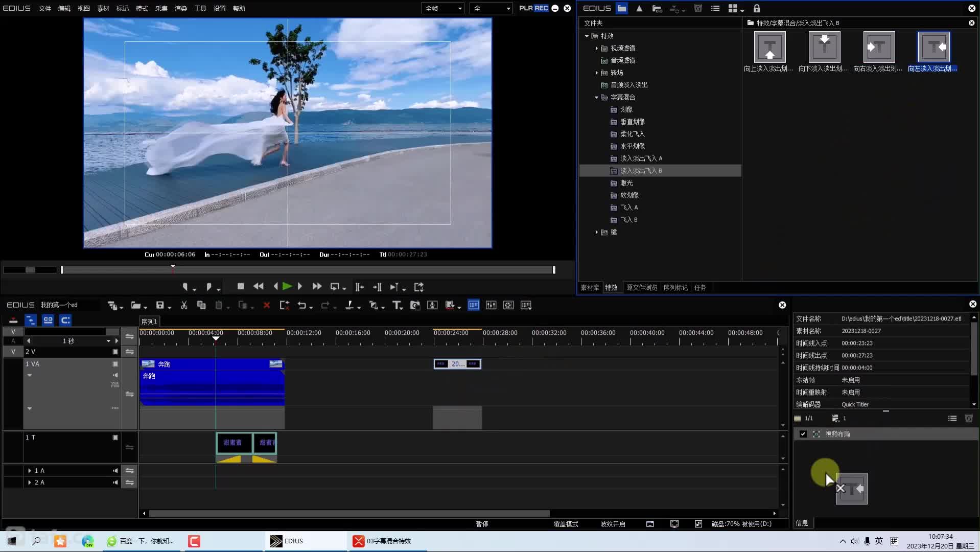Toggle the 视频布局 checkbox
Viewport: 980px width, 552px height.
[x=803, y=434]
